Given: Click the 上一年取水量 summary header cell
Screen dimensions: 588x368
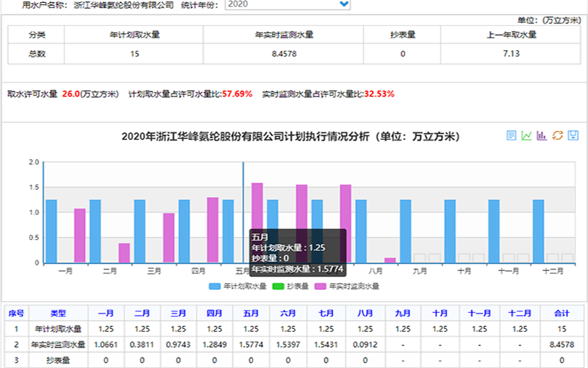Looking at the screenshot, I should pos(511,35).
